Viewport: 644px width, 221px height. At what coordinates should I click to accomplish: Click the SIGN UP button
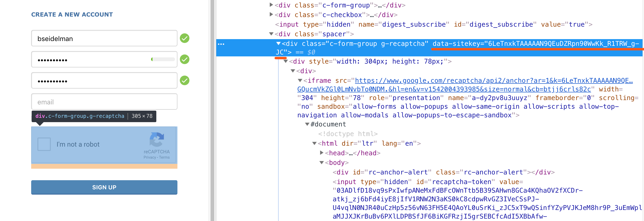[104, 187]
